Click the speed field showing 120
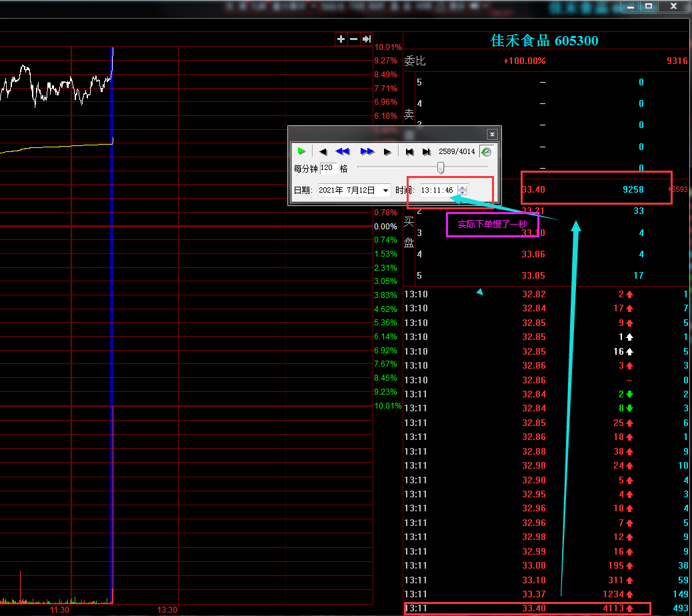This screenshot has width=692, height=616. tap(327, 168)
